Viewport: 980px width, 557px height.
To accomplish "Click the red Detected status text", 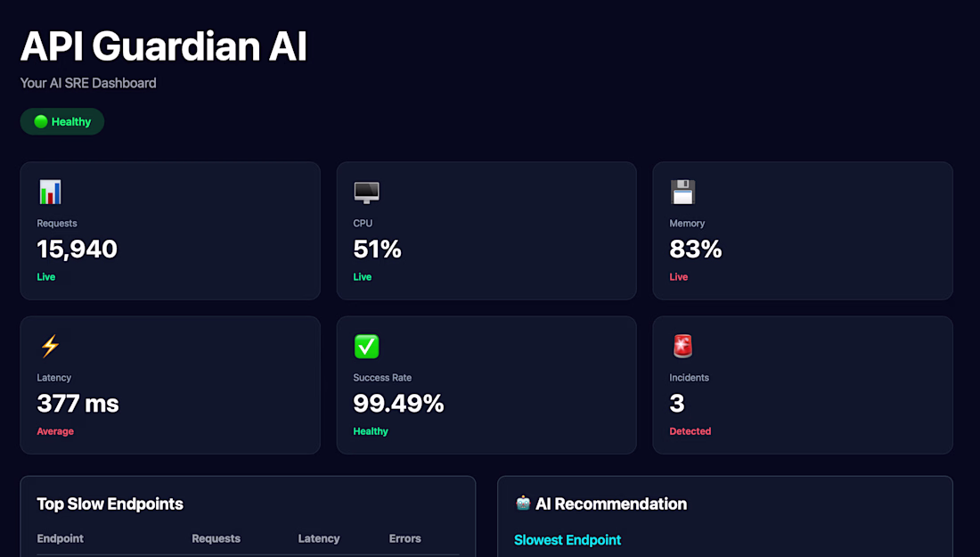I will point(690,431).
